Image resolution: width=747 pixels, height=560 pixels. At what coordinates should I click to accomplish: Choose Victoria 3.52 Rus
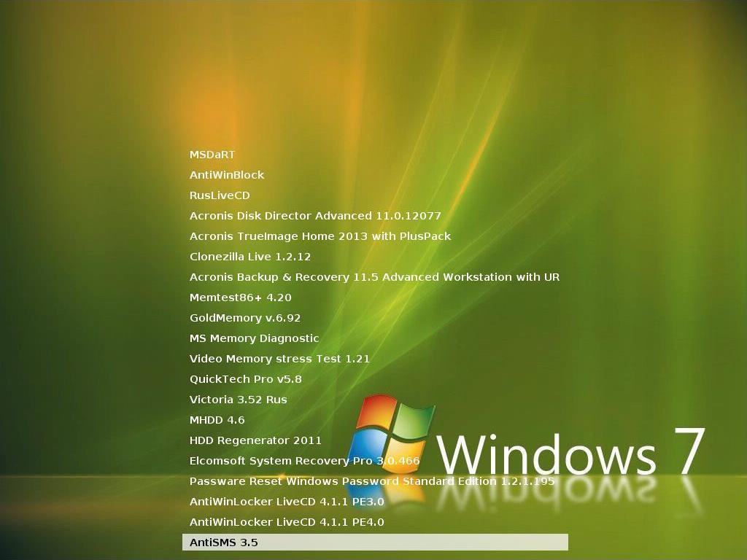click(239, 400)
